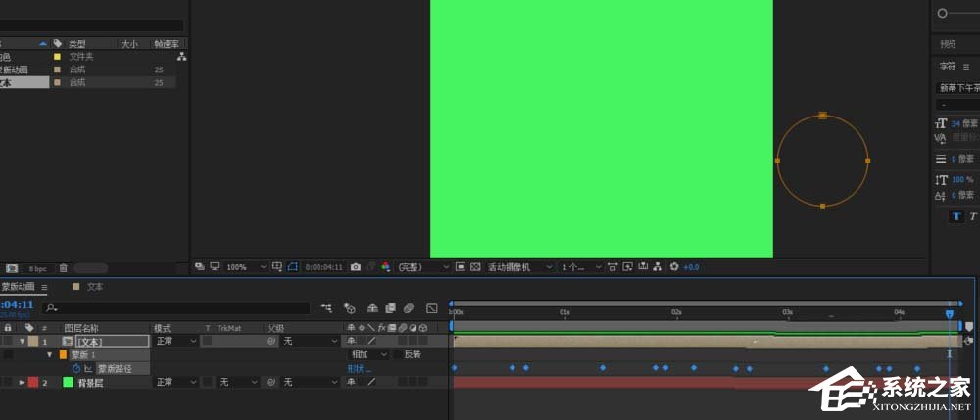Viewport: 980px width, 420px height.
Task: Click the timeline layer search field
Action: pos(176,308)
